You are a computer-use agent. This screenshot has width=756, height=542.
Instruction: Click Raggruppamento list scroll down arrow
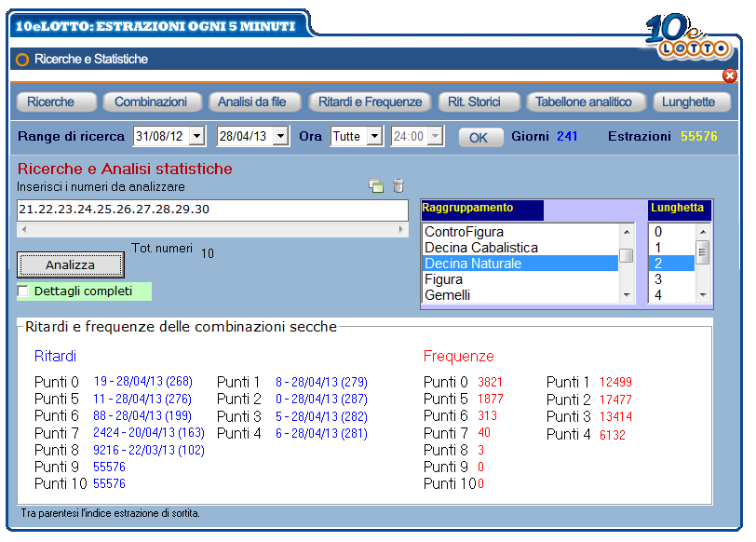pyautogui.click(x=627, y=295)
